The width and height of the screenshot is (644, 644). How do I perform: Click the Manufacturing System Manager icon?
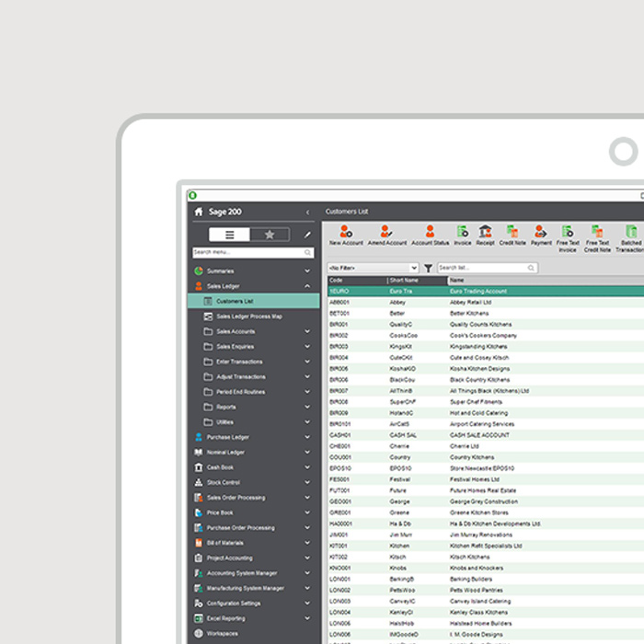(x=199, y=588)
